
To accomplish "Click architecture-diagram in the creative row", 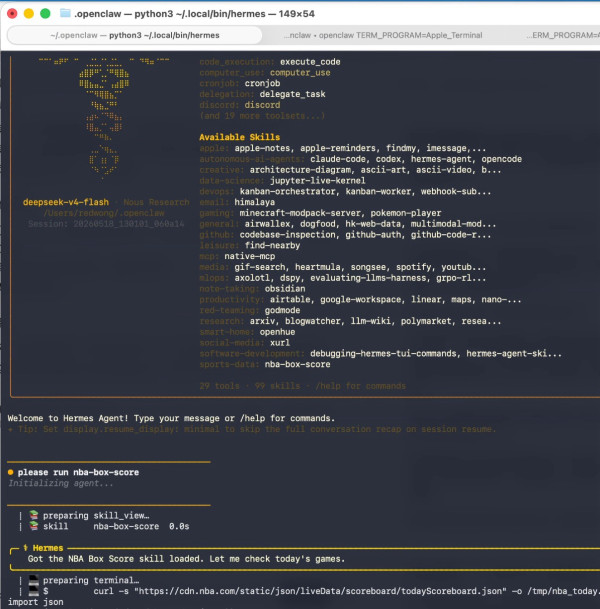I will (x=300, y=170).
